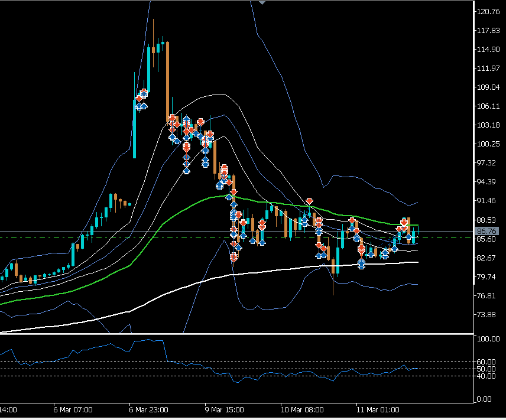Click the 117.83 price scale label
Image resolution: width=506 pixels, height=420 pixels.
click(488, 30)
